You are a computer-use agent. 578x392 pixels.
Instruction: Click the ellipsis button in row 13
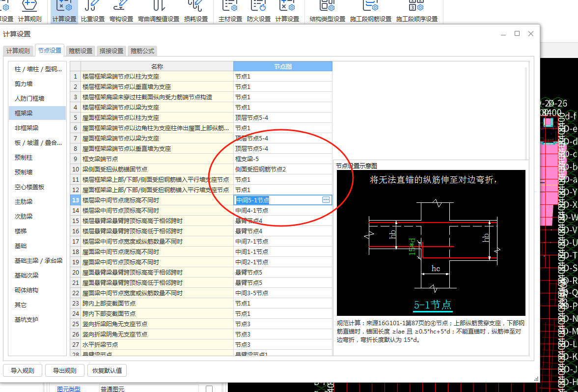(x=326, y=199)
